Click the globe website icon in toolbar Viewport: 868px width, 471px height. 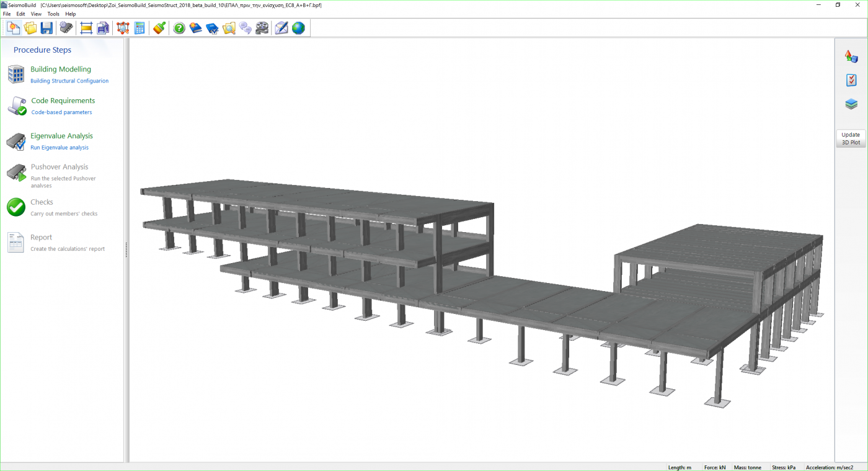tap(298, 28)
